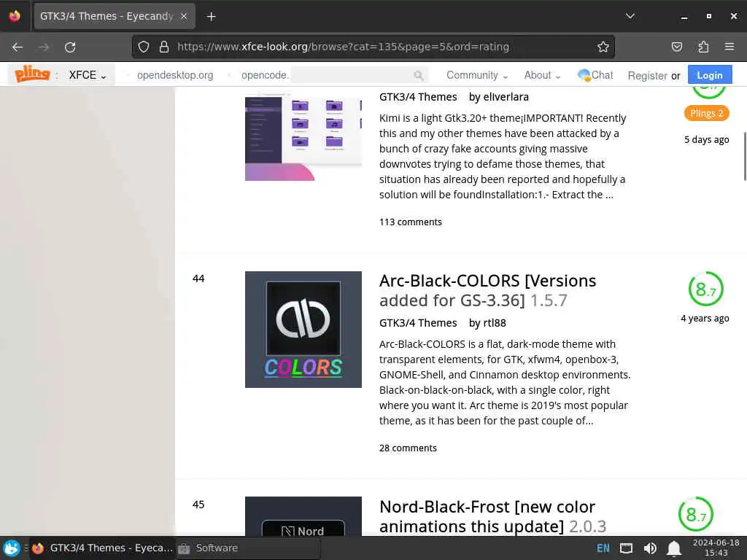Screen dimensions: 747x560
Task: Open the Kimi theme preview thumbnail
Action: [x=303, y=135]
